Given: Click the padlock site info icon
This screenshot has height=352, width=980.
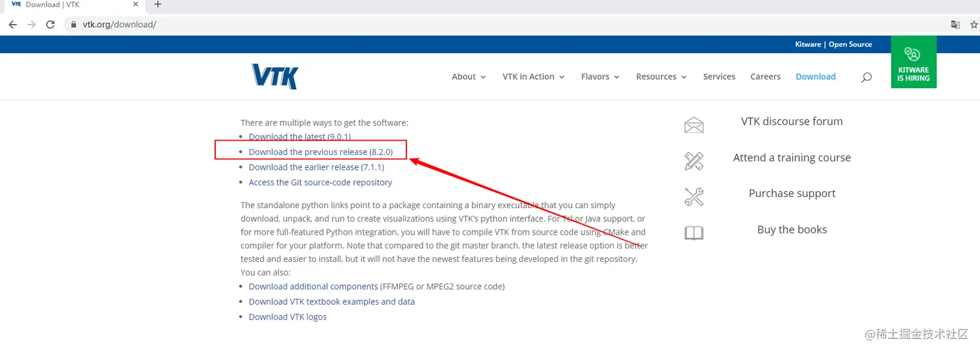Looking at the screenshot, I should pos(73,25).
